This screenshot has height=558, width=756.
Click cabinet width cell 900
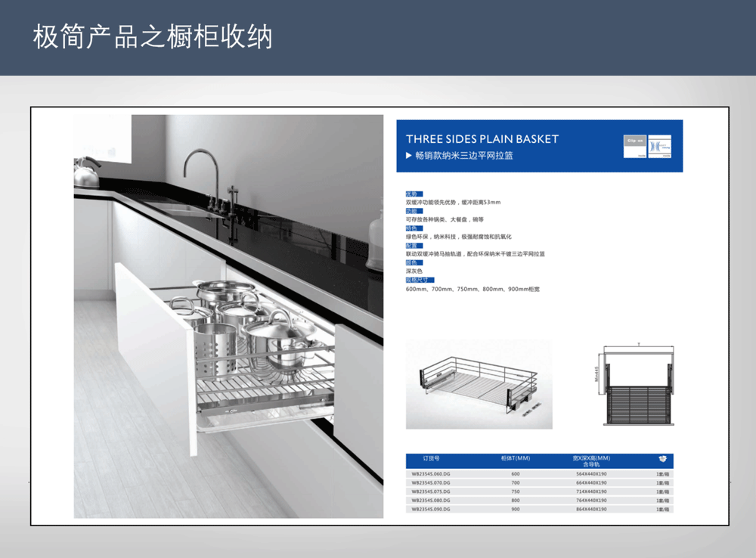pos(516,510)
